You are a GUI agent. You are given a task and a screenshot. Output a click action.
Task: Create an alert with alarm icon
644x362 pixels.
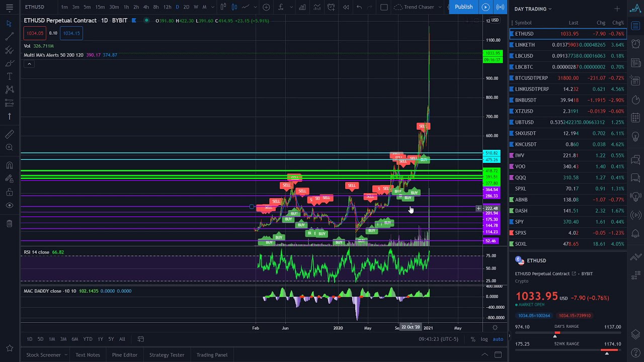tap(331, 7)
